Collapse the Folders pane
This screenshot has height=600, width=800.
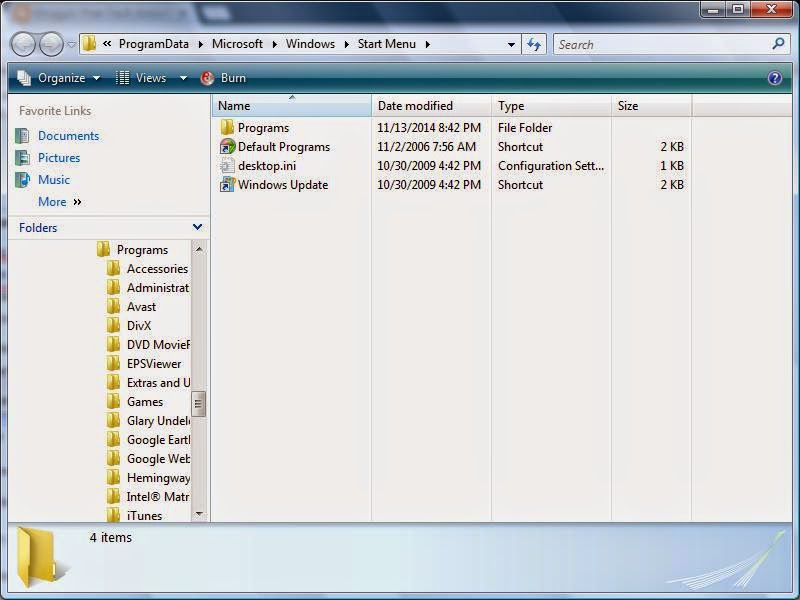[197, 228]
